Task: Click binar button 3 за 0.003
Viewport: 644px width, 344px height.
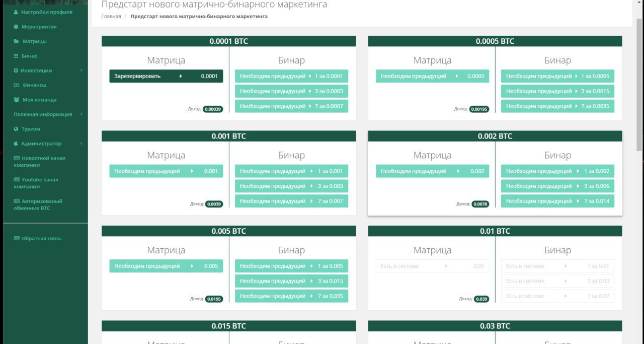Action: pos(291,186)
